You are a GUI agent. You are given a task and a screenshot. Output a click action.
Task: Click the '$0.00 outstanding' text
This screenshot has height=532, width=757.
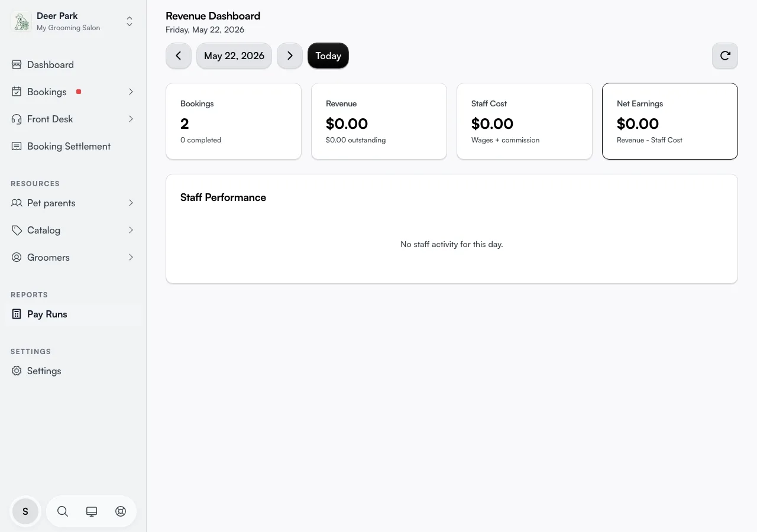pyautogui.click(x=355, y=140)
